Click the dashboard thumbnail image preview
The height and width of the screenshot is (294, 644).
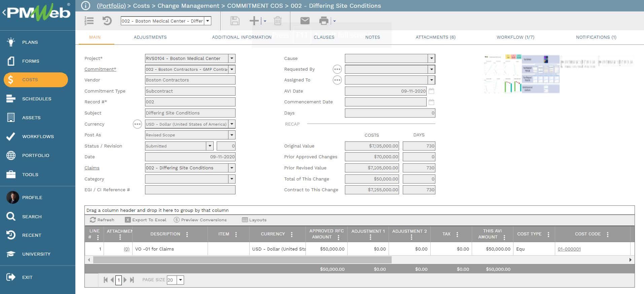point(522,74)
